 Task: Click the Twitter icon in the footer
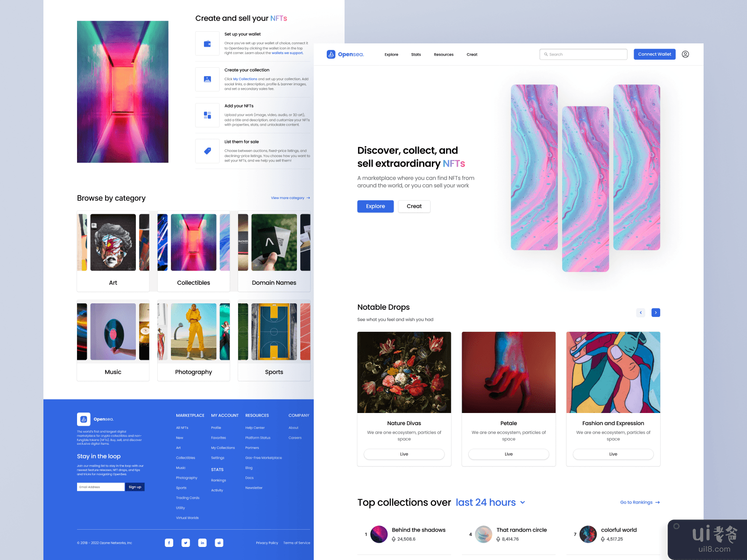(186, 543)
